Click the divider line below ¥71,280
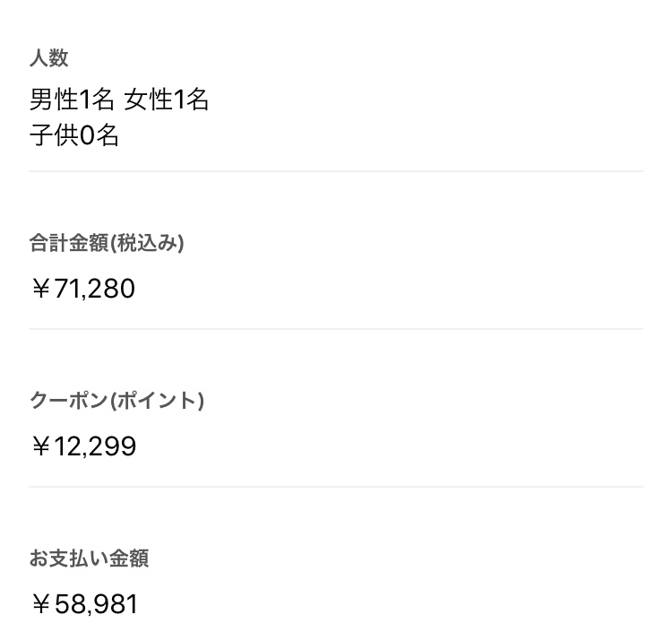The width and height of the screenshot is (672, 632). [336, 329]
